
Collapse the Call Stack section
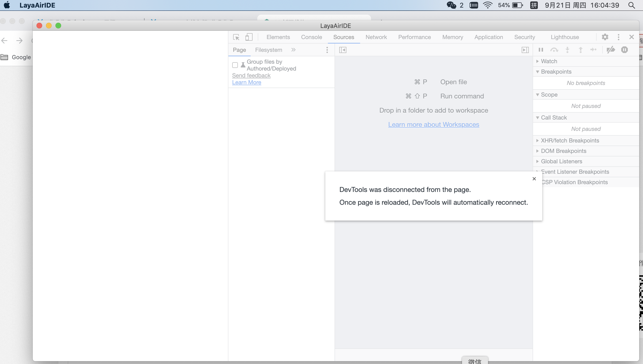click(x=553, y=117)
